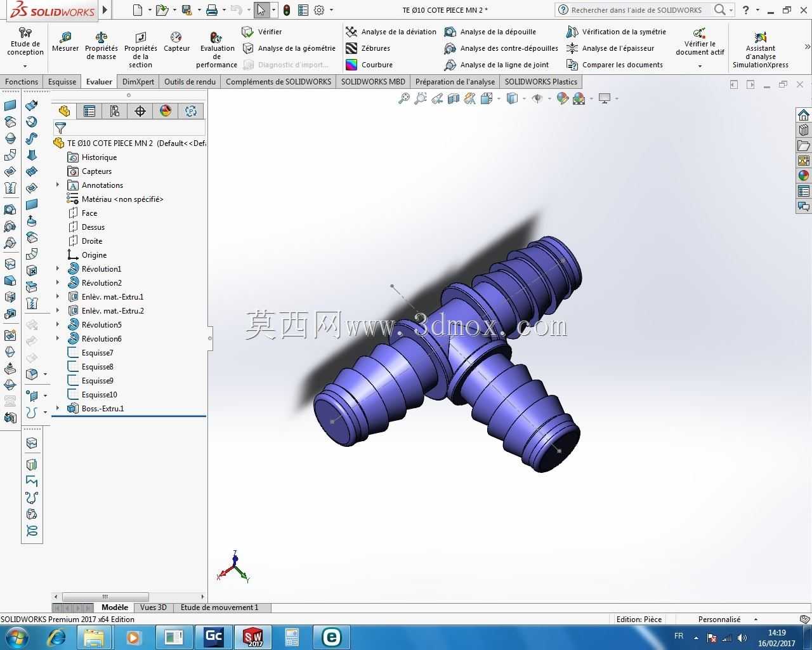The width and height of the screenshot is (812, 650).
Task: Open the ConfigurationManager panel tab
Action: (115, 111)
